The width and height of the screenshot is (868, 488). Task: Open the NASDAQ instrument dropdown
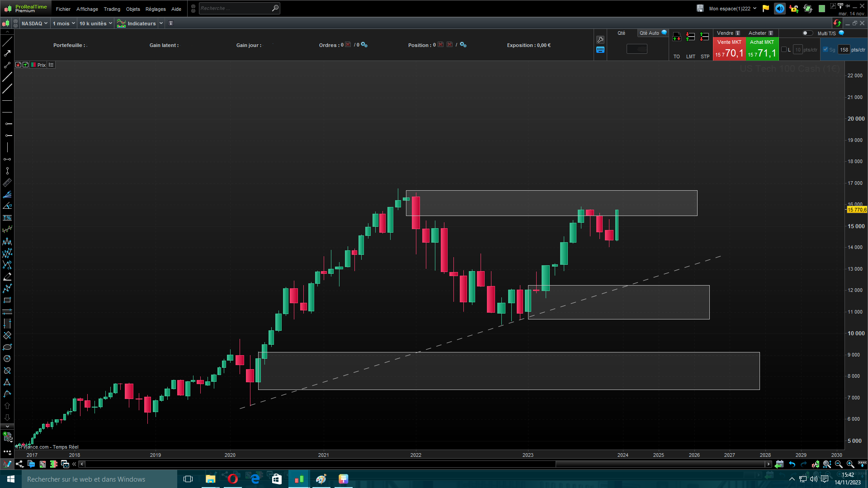pos(34,23)
